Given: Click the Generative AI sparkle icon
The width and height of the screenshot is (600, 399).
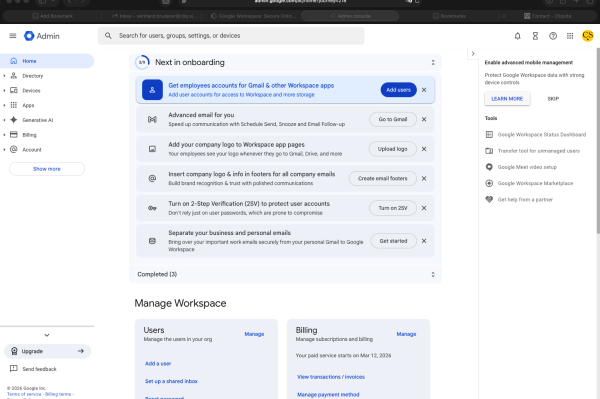Looking at the screenshot, I should pos(14,120).
